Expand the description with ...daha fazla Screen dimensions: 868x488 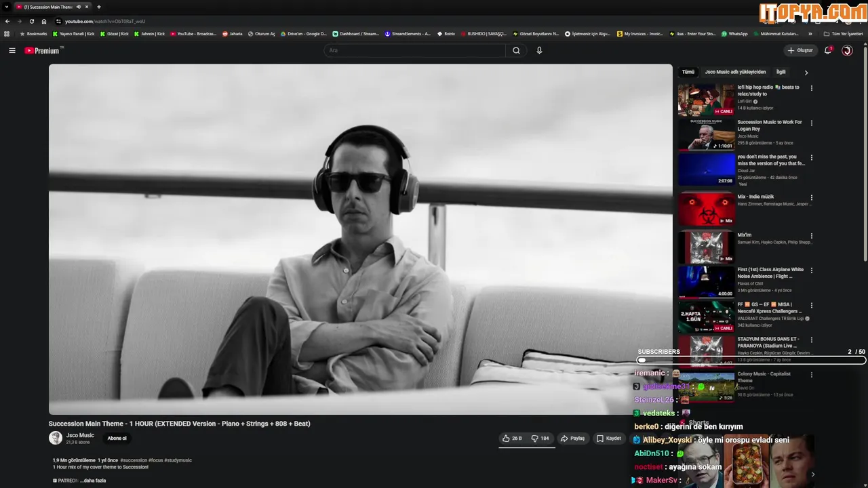click(x=94, y=481)
